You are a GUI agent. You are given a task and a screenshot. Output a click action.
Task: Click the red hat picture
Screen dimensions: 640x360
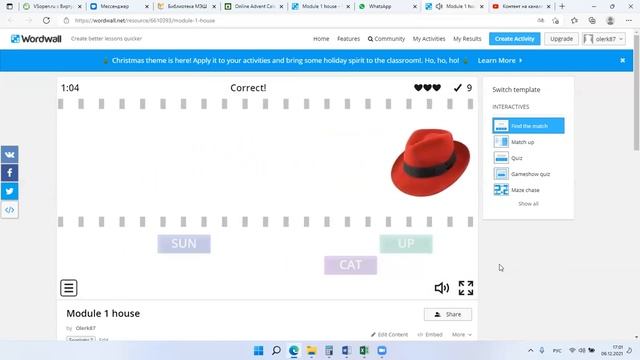[x=431, y=162]
